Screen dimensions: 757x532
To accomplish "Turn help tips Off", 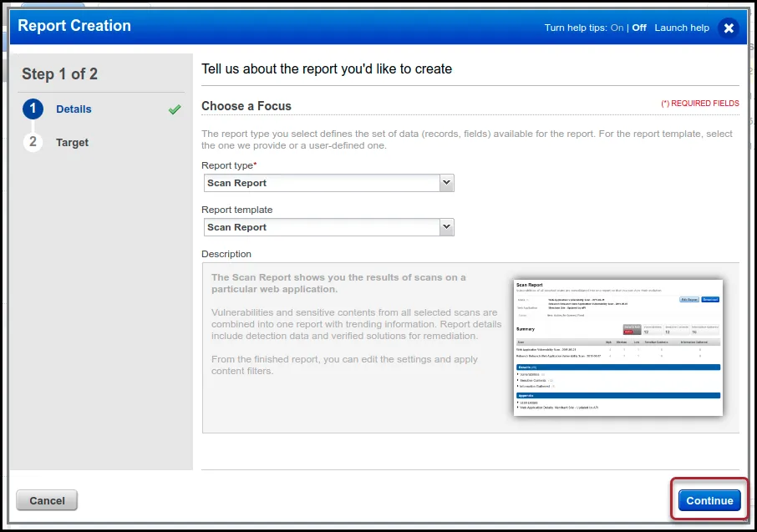I will pyautogui.click(x=639, y=28).
